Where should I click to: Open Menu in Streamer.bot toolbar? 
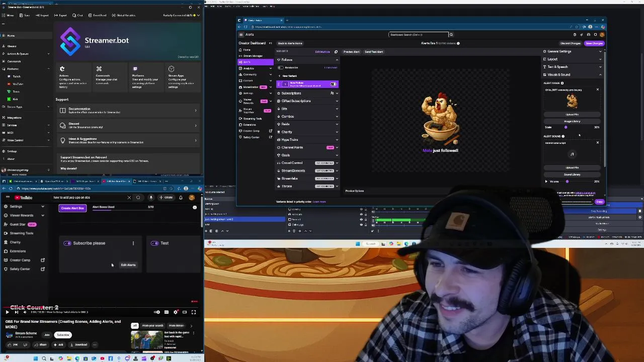click(9, 15)
